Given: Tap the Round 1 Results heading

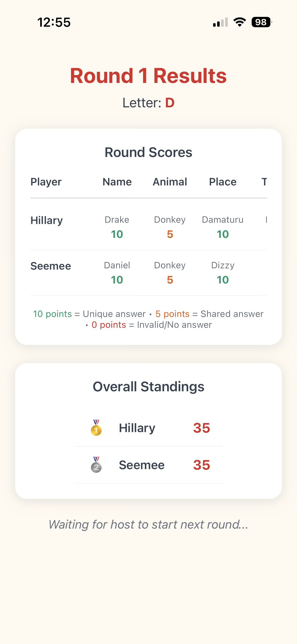Looking at the screenshot, I should pyautogui.click(x=148, y=76).
